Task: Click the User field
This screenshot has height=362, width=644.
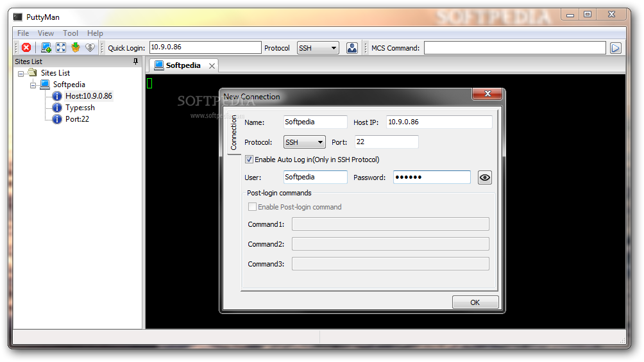Action: click(x=315, y=177)
